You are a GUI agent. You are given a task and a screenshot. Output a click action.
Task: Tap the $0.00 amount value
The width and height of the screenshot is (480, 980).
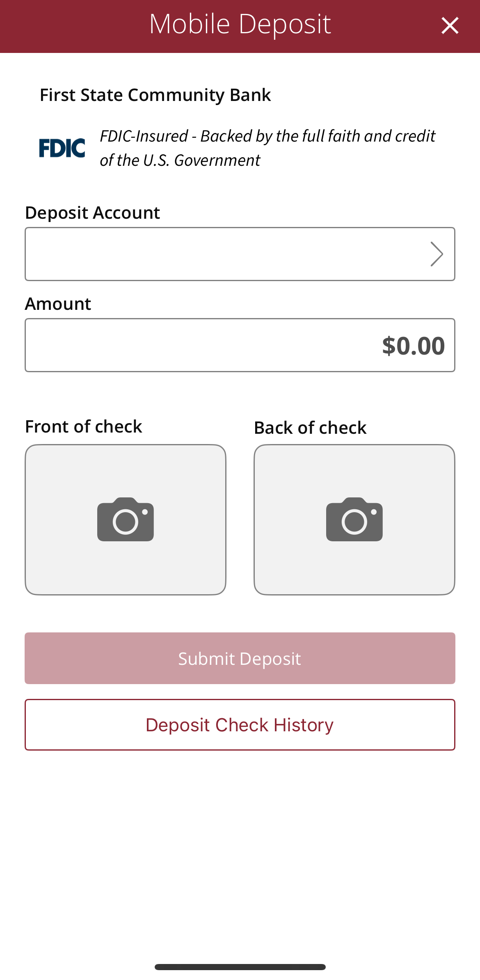point(413,346)
